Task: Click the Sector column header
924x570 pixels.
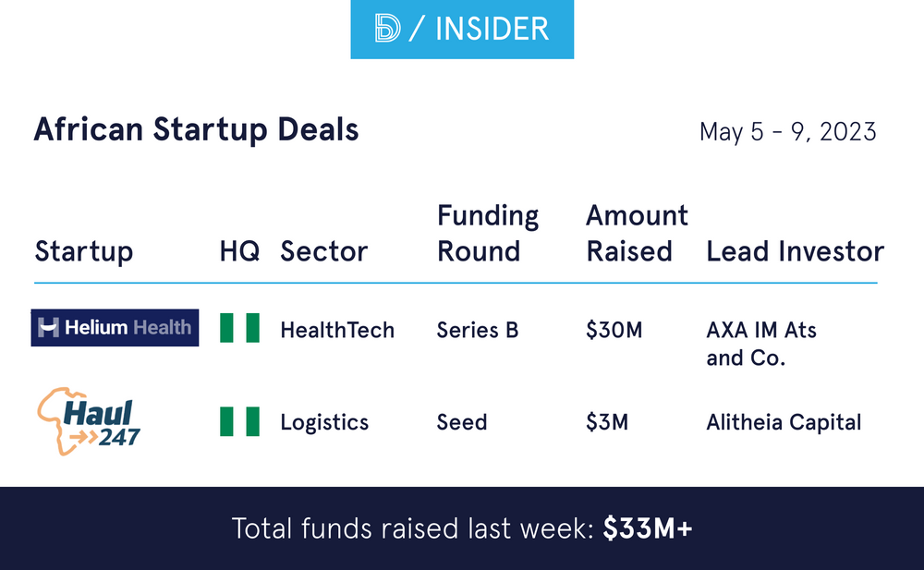Action: [x=323, y=251]
